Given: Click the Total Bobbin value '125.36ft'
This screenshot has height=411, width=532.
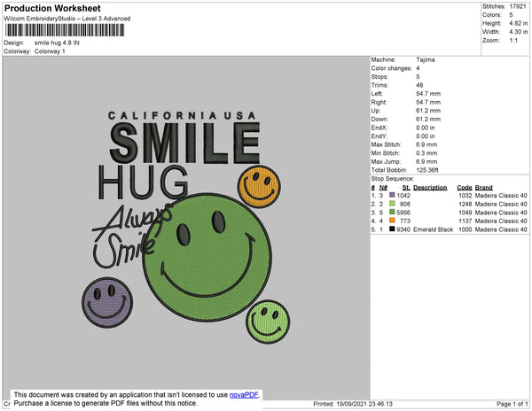Looking at the screenshot, I should 427,170.
